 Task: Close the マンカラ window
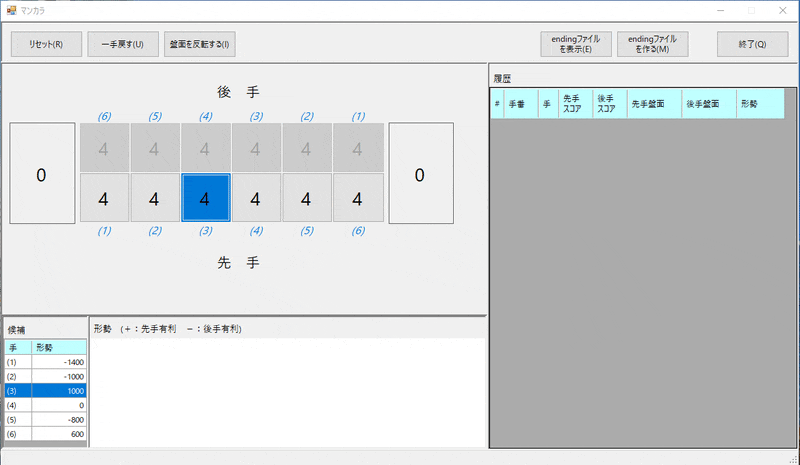tap(783, 11)
